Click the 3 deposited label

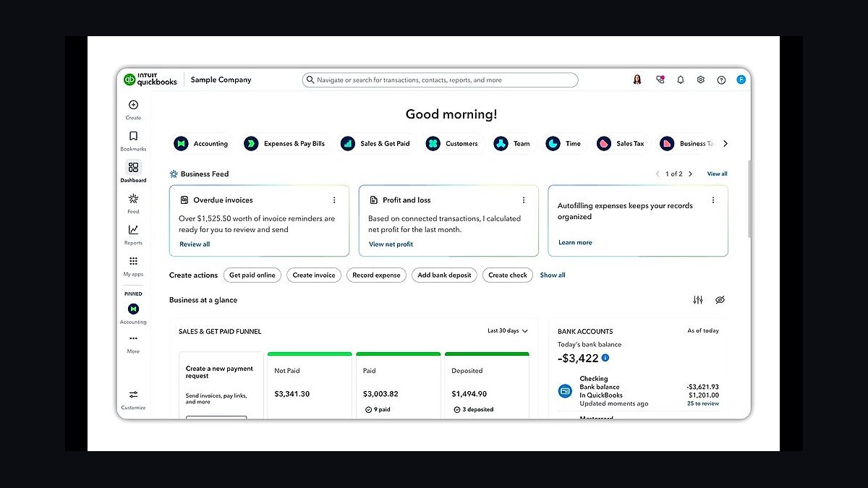[x=473, y=409]
